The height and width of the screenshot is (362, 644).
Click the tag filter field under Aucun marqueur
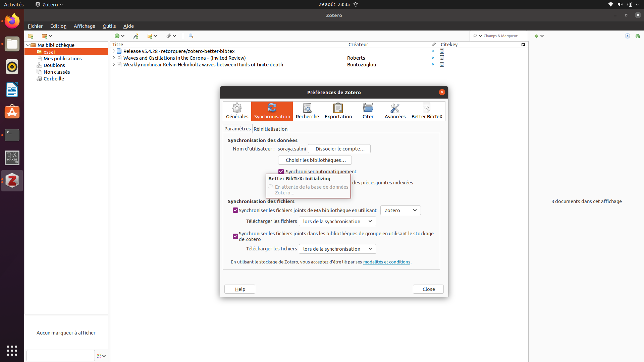coord(60,356)
